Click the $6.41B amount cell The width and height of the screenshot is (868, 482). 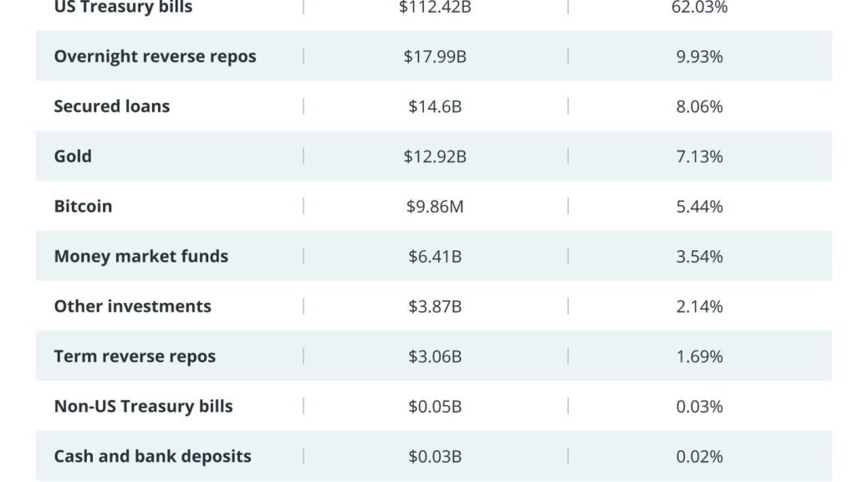click(x=435, y=256)
